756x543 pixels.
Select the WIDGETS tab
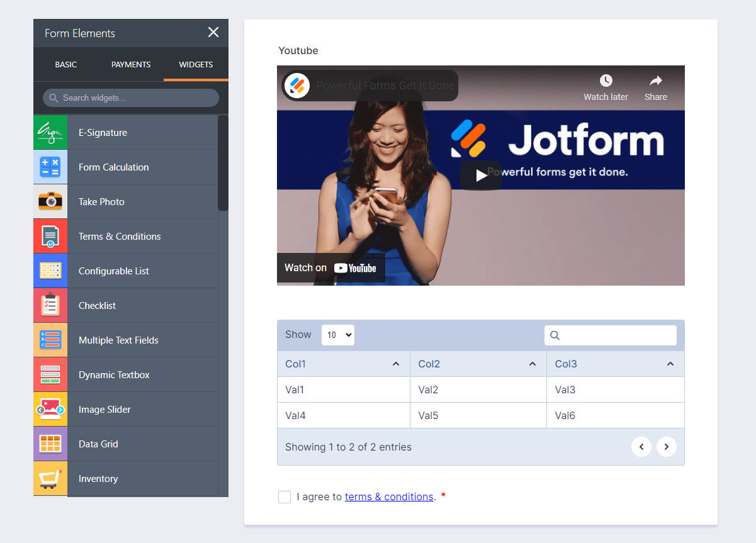[x=196, y=64]
